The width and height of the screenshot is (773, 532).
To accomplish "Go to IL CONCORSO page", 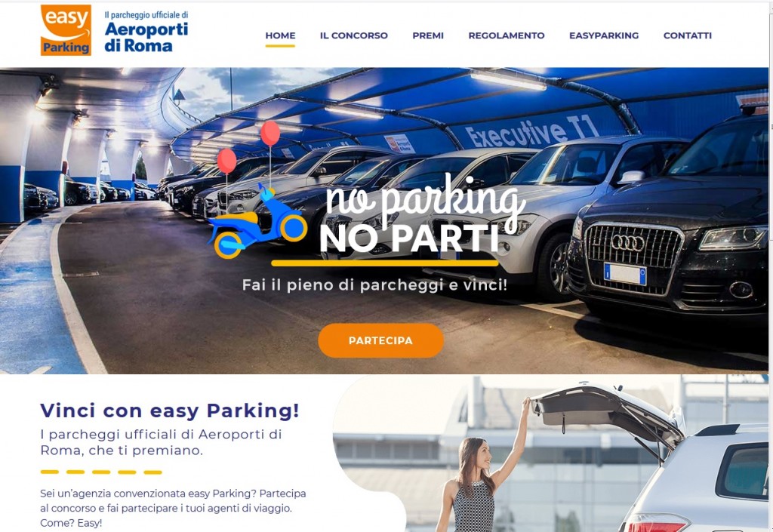I will click(353, 35).
